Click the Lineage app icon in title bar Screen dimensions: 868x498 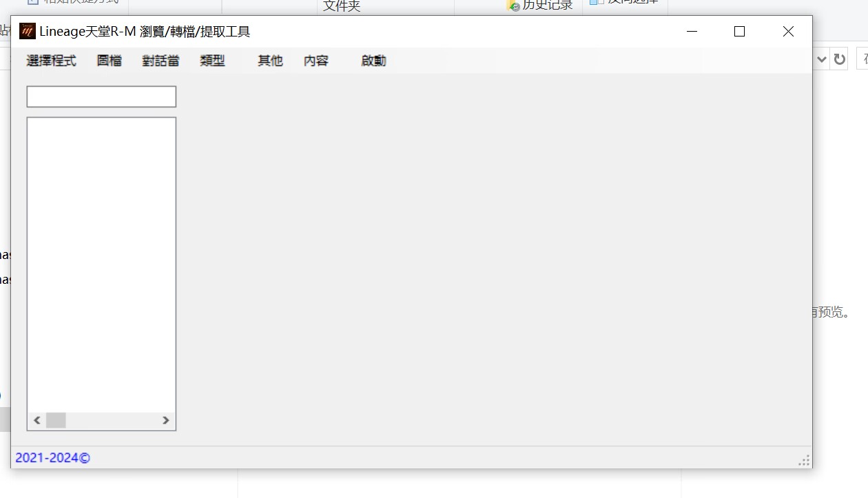(x=27, y=31)
